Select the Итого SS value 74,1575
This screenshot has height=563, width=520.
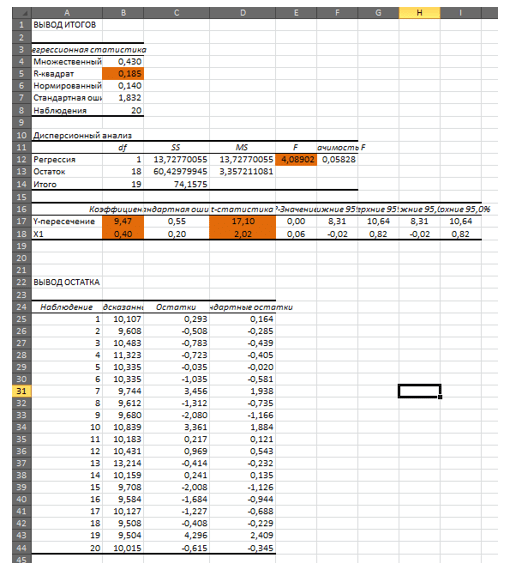coord(177,184)
